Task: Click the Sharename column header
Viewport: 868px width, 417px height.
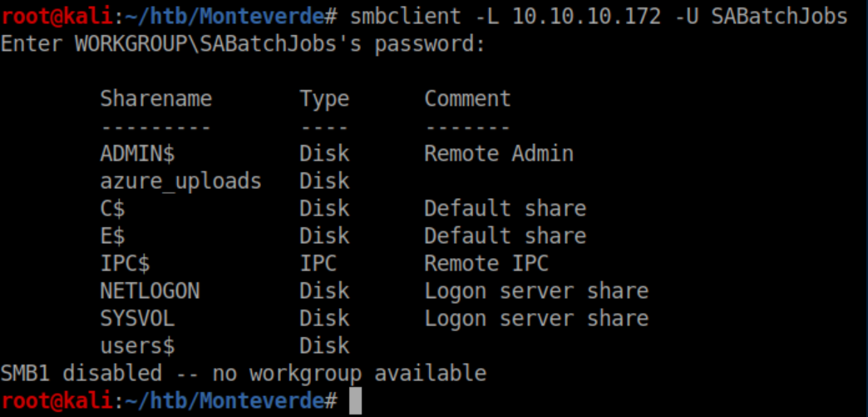Action: [x=155, y=99]
